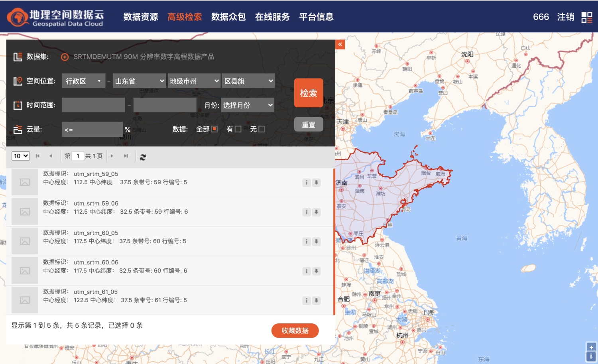The width and height of the screenshot is (598, 364).
Task: Show info for utm_srtm_59_05
Action: [307, 183]
